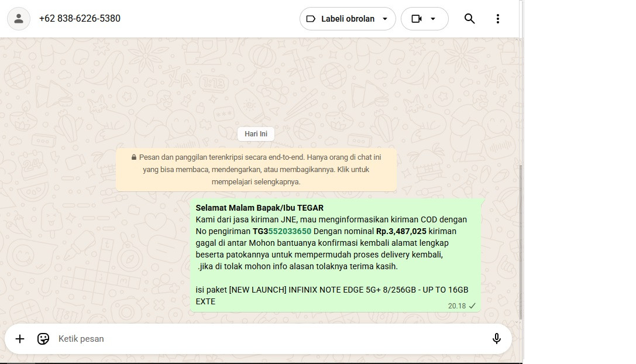The image size is (636, 364).
Task: Open the emoji and sticker picker
Action: point(43,339)
